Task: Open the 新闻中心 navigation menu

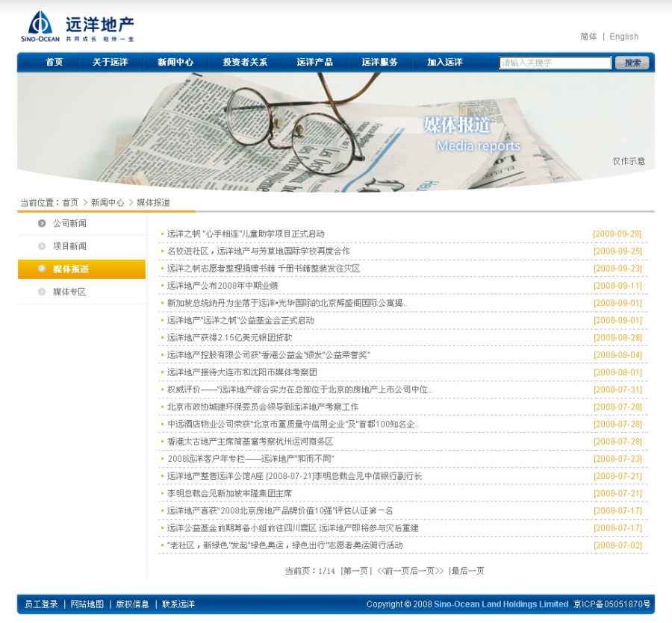Action: [x=175, y=63]
